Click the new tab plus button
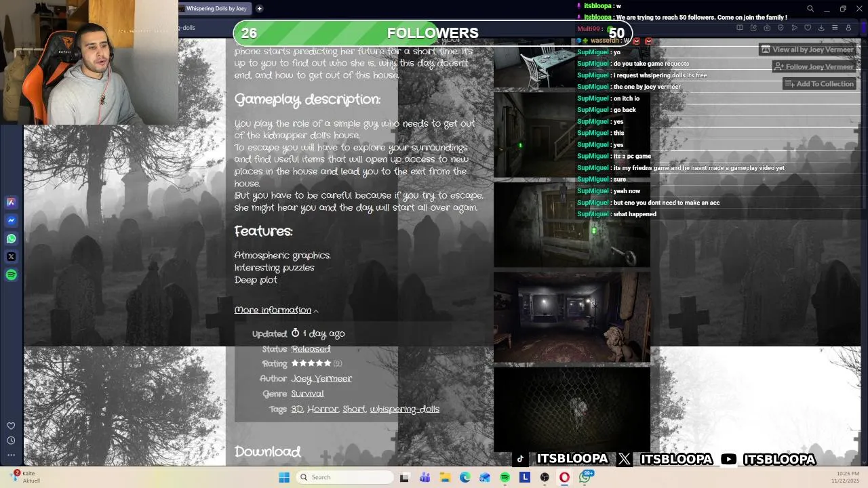Image resolution: width=868 pixels, height=488 pixels. click(x=259, y=9)
